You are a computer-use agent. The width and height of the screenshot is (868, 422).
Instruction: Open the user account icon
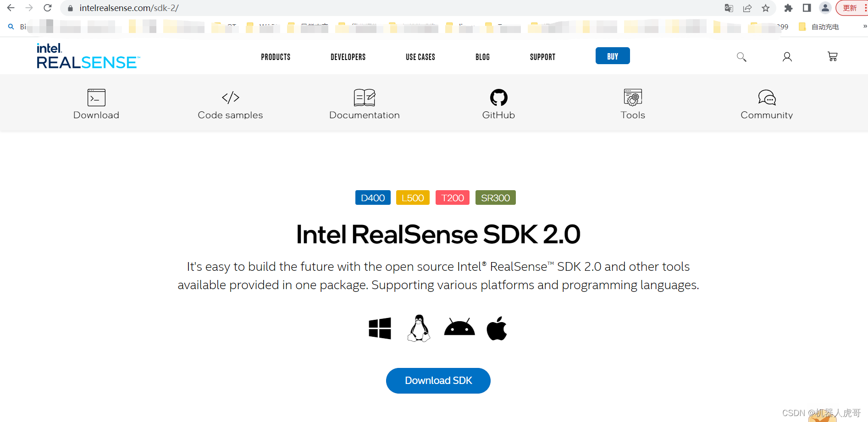787,57
